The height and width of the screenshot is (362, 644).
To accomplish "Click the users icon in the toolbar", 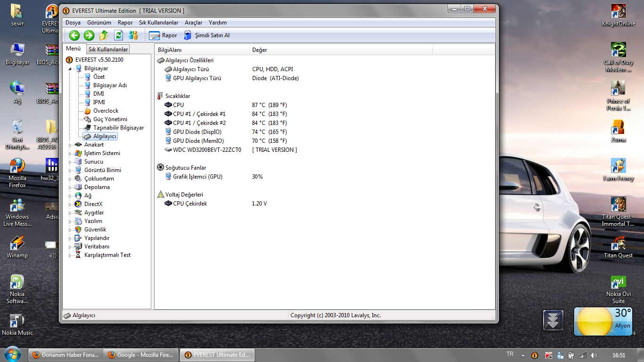I will [133, 35].
